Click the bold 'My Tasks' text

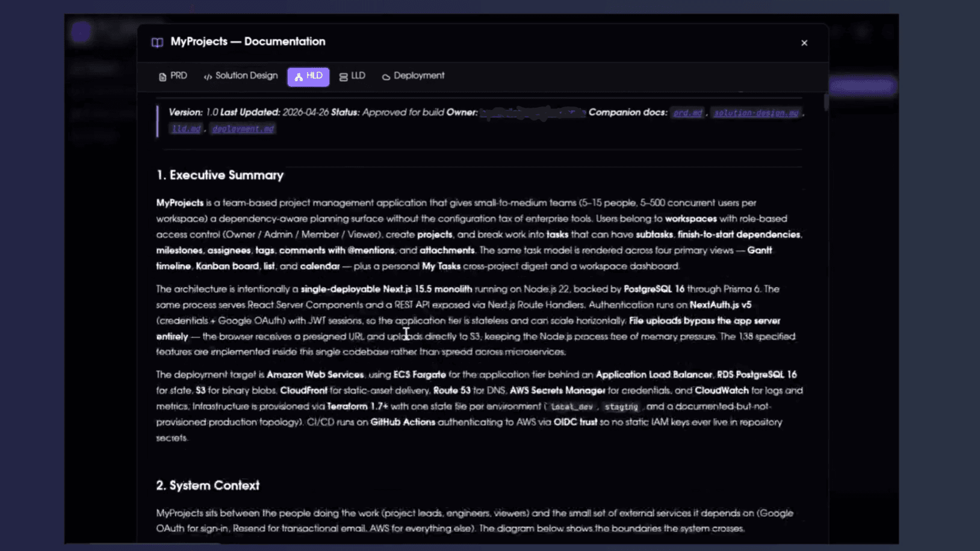coord(441,266)
